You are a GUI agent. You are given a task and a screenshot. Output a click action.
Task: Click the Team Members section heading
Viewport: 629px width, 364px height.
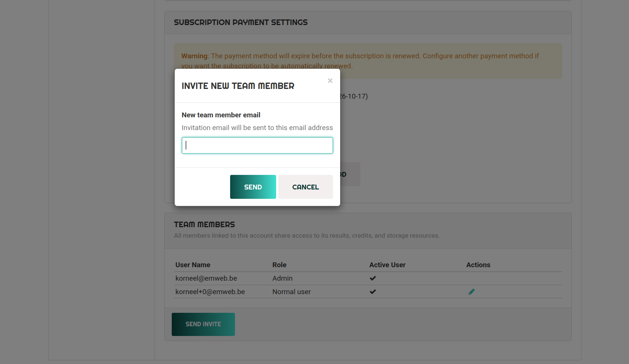(204, 225)
